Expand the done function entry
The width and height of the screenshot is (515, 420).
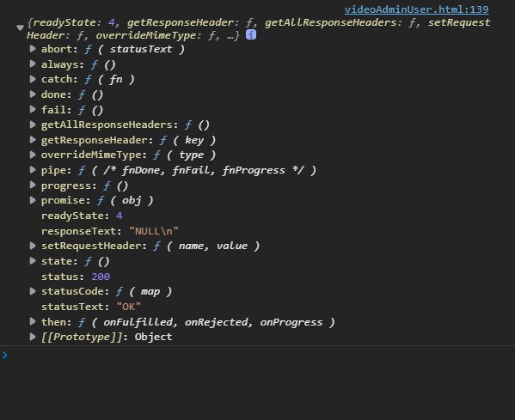[33, 94]
